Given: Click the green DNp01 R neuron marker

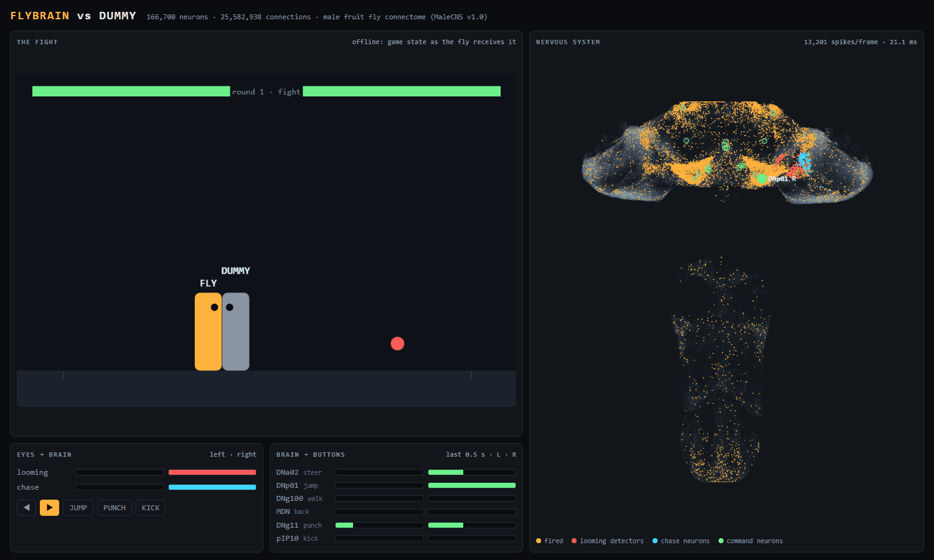Looking at the screenshot, I should click(x=761, y=179).
